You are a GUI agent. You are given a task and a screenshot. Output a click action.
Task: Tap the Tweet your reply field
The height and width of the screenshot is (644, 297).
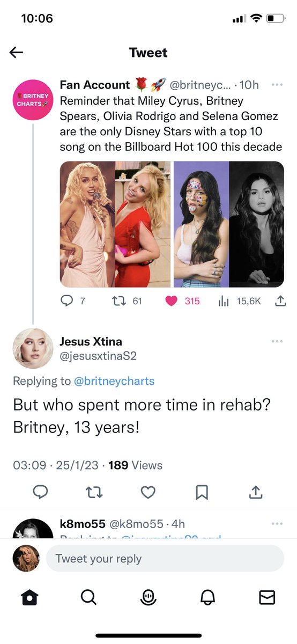[x=165, y=559]
